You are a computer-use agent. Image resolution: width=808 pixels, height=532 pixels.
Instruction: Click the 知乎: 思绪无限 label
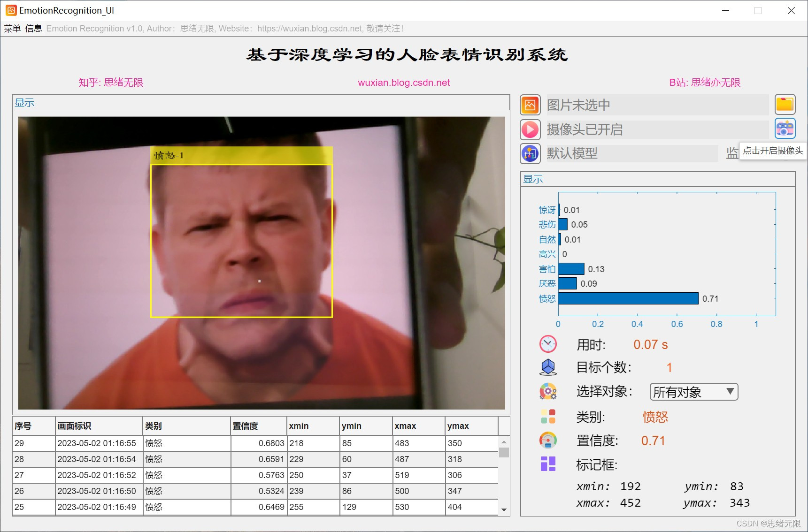[x=111, y=83]
